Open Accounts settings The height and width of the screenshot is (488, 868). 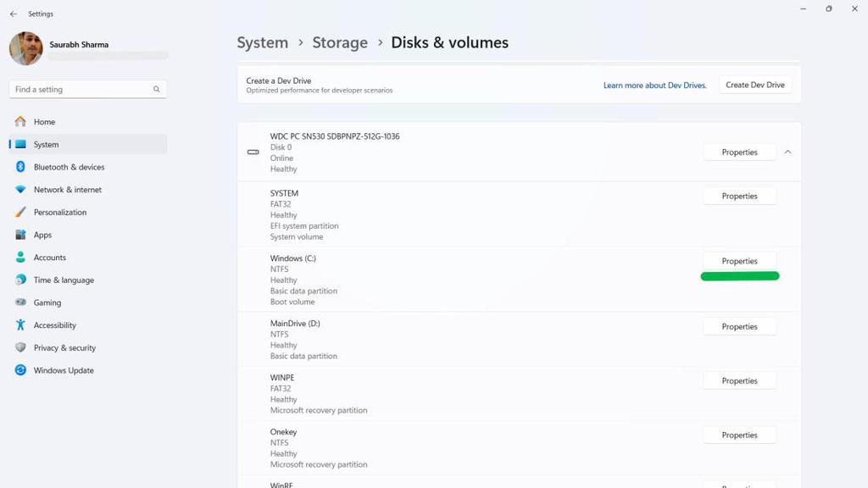49,257
